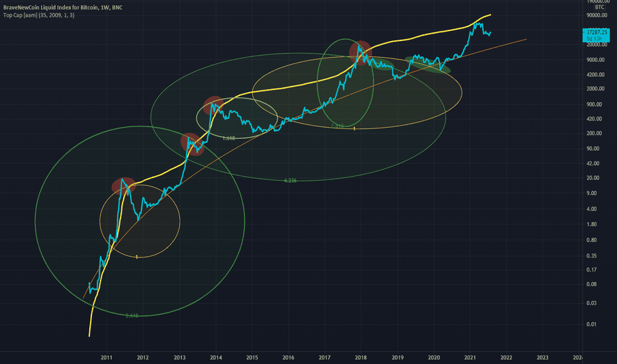The width and height of the screenshot is (617, 364).
Task: Select the red circle marking the late-2013 peak
Action: [214, 105]
